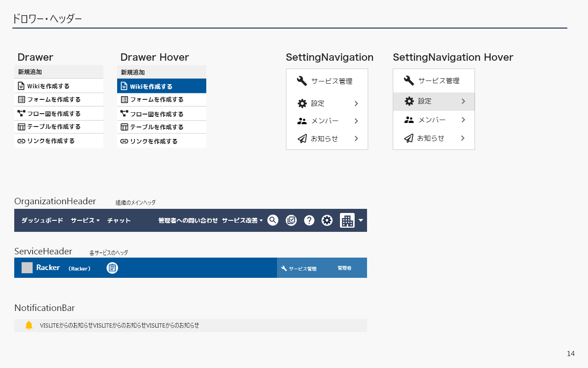The image size is (588, 368).
Task: Click the yellow notification bell icon
Action: (x=29, y=326)
